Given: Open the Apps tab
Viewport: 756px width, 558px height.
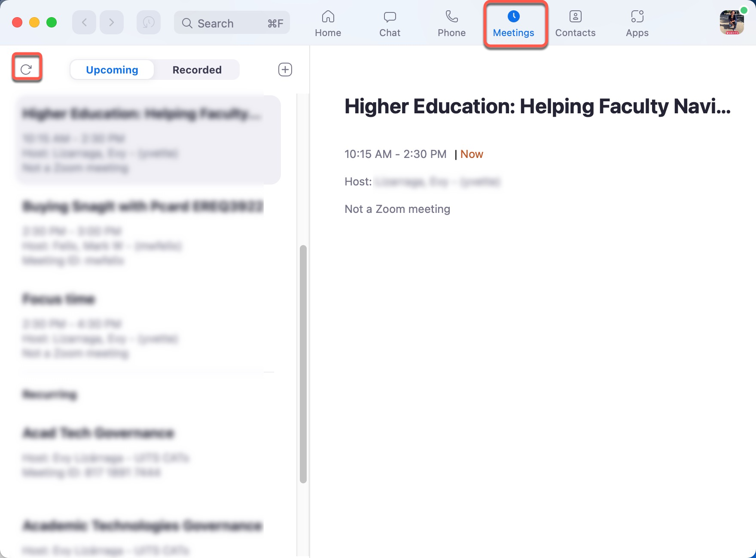Looking at the screenshot, I should pos(637,24).
